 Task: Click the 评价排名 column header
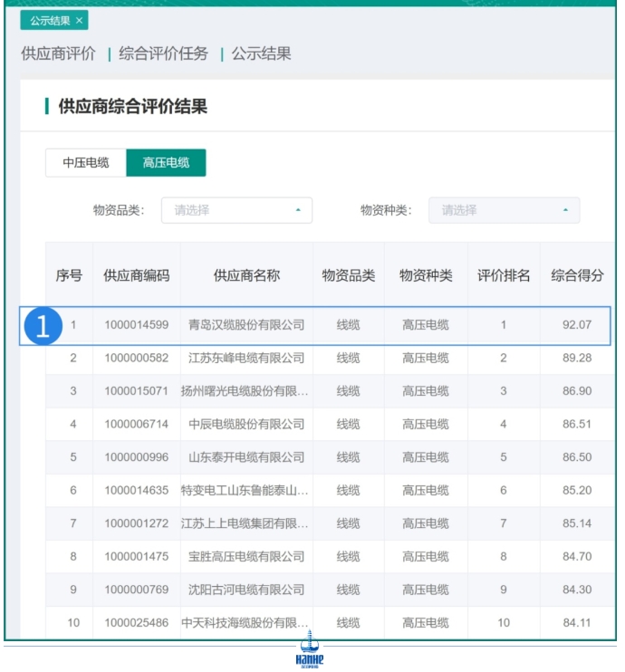coord(504,275)
